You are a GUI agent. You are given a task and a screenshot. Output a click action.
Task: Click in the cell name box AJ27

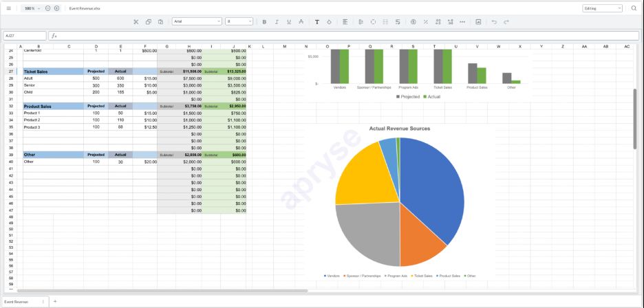coord(25,36)
